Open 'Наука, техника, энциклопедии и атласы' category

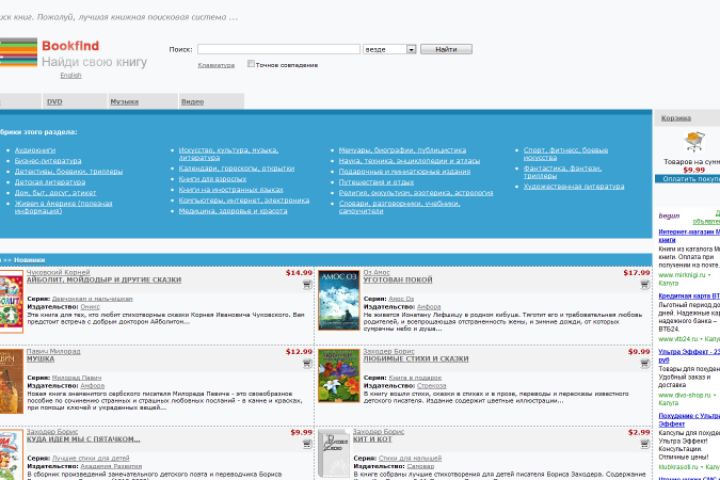[409, 161]
